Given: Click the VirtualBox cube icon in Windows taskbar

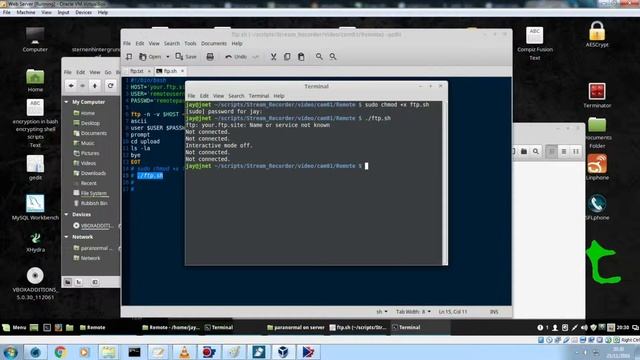Looking at the screenshot, I should 283,352.
